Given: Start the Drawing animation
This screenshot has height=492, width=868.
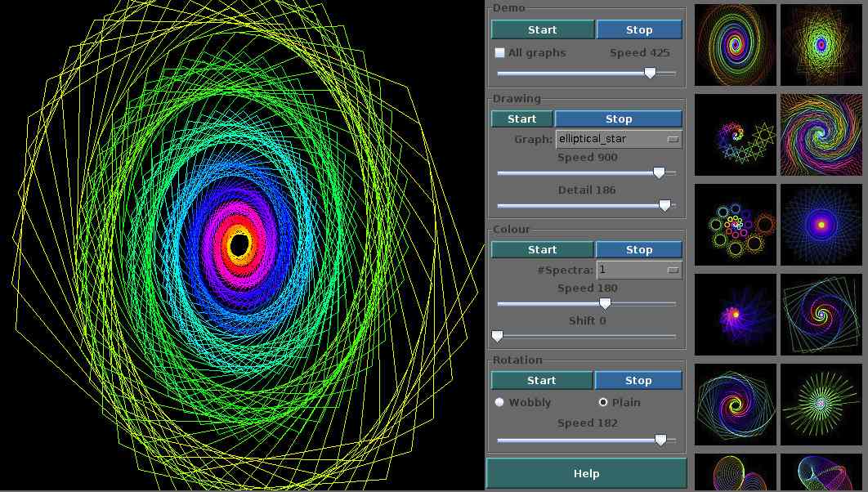Looking at the screenshot, I should pos(521,119).
